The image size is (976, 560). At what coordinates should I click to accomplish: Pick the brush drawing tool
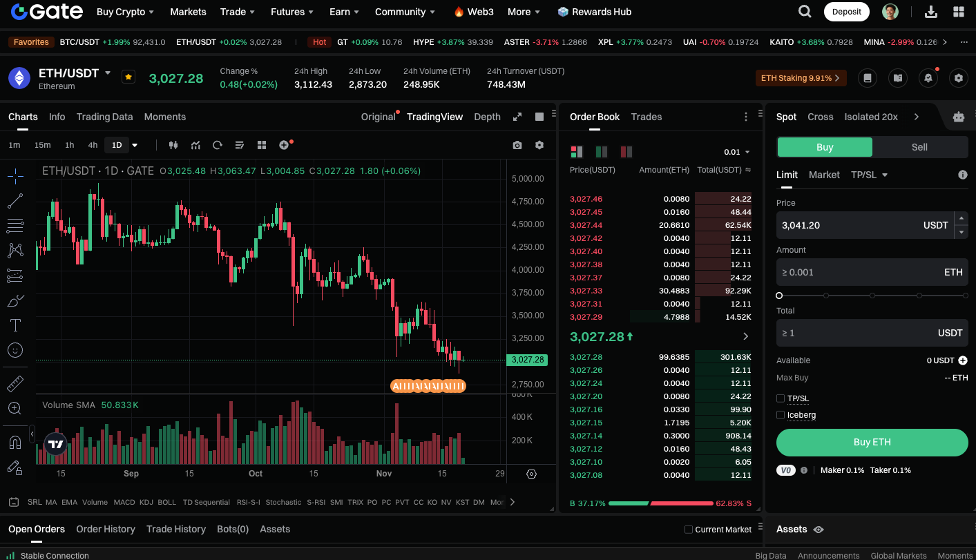[x=15, y=300]
